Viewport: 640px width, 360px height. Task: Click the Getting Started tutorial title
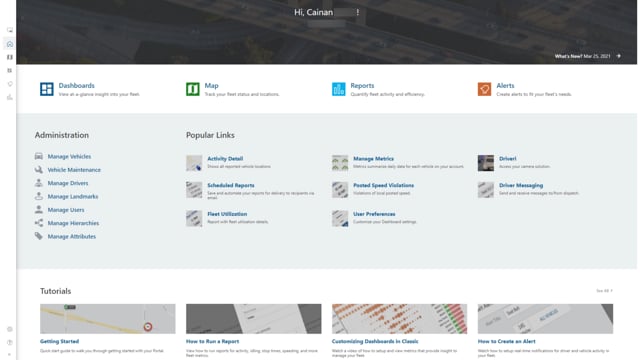tap(59, 341)
